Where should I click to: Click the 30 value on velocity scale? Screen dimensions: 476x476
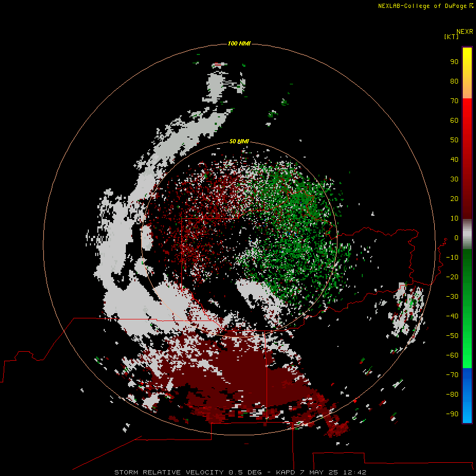click(x=454, y=179)
